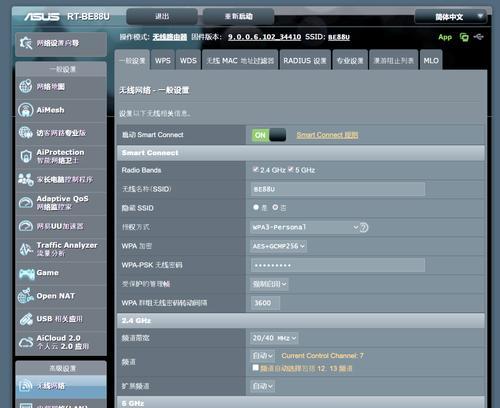
Task: Open the extension channel dropdown
Action: [x=263, y=386]
